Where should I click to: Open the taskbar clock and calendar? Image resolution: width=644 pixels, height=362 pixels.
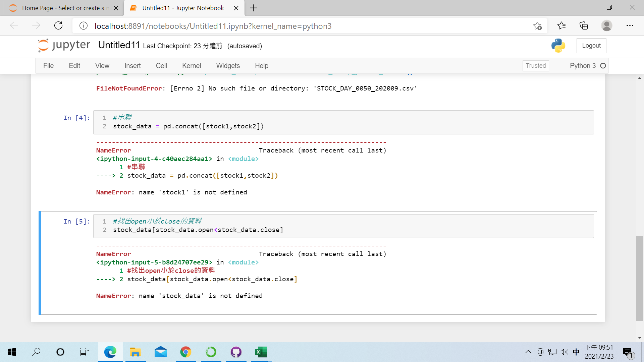pyautogui.click(x=599, y=352)
